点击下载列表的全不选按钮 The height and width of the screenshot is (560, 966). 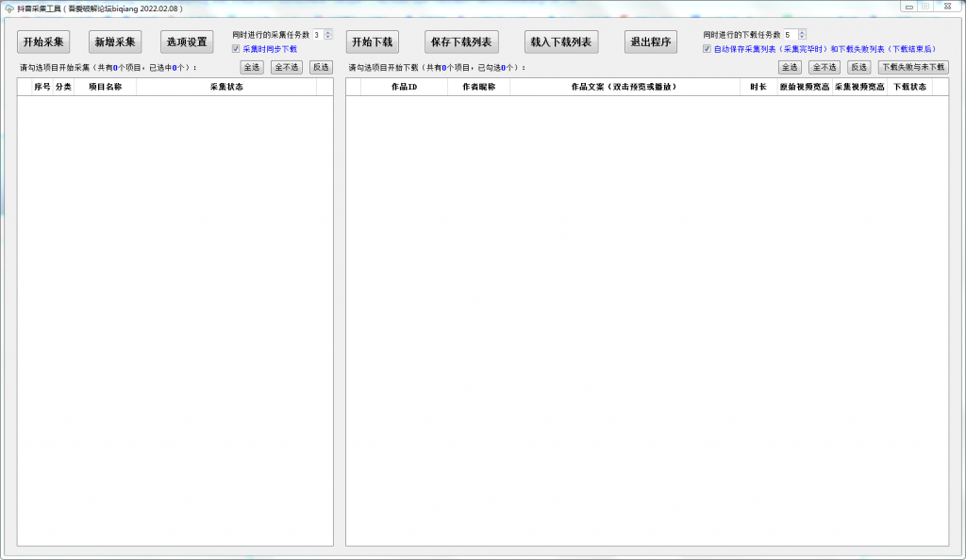point(824,67)
